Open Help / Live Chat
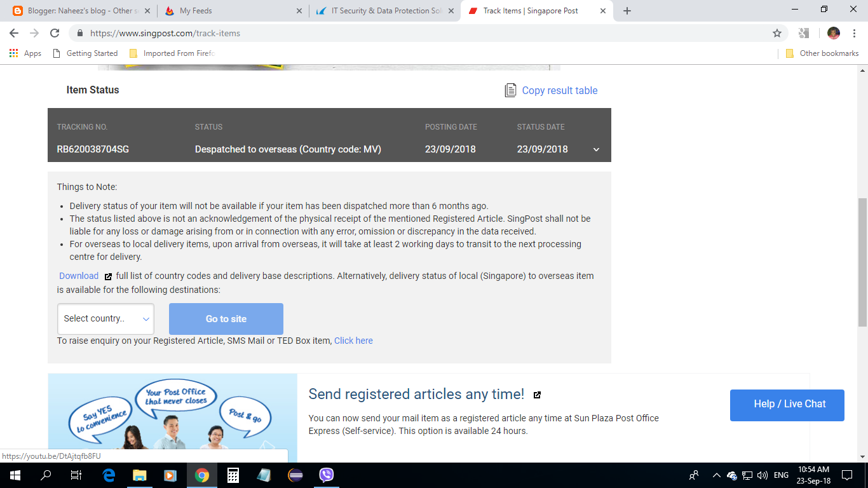Image resolution: width=868 pixels, height=488 pixels. [787, 404]
